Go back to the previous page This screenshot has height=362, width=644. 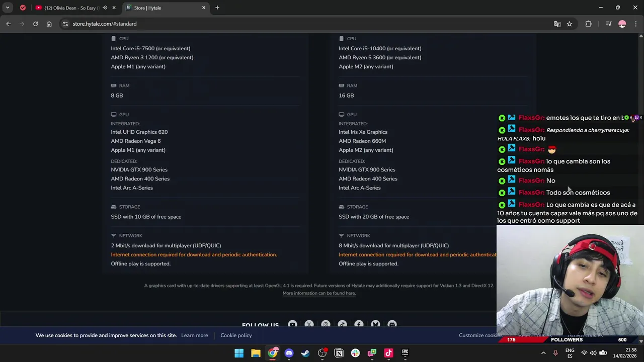click(x=8, y=24)
